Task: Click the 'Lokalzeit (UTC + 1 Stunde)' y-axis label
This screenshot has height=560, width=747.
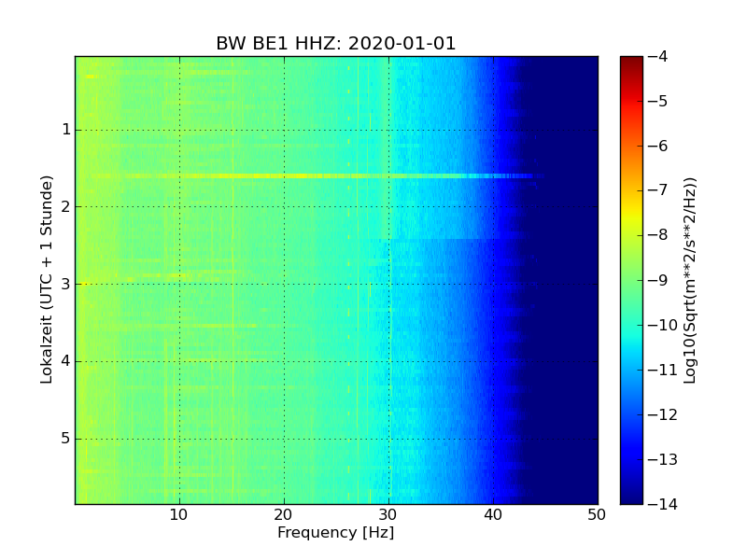Action: (46, 280)
